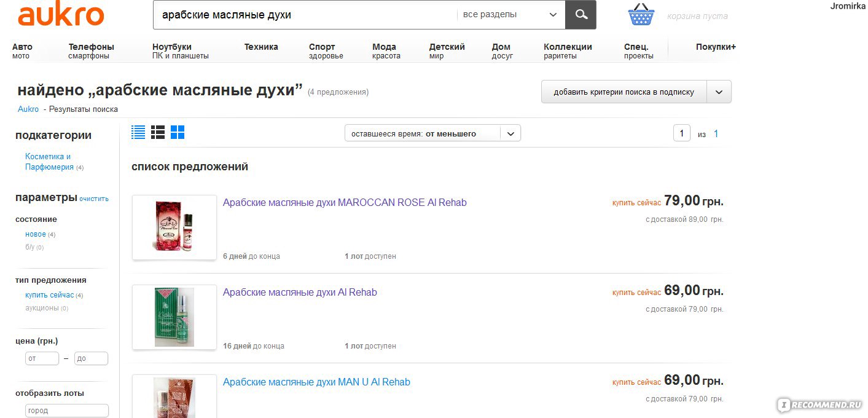Click the 'б/у' condition filter
Image resolution: width=868 pixels, height=418 pixels.
[x=31, y=247]
